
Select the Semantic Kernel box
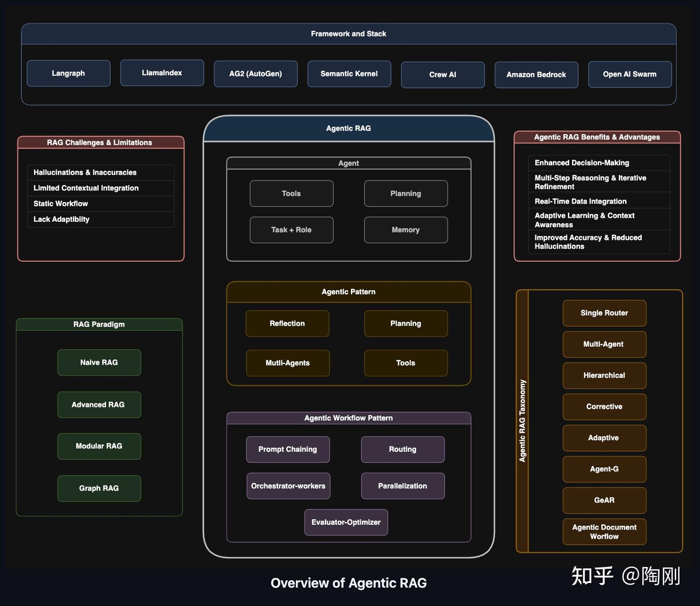point(349,73)
